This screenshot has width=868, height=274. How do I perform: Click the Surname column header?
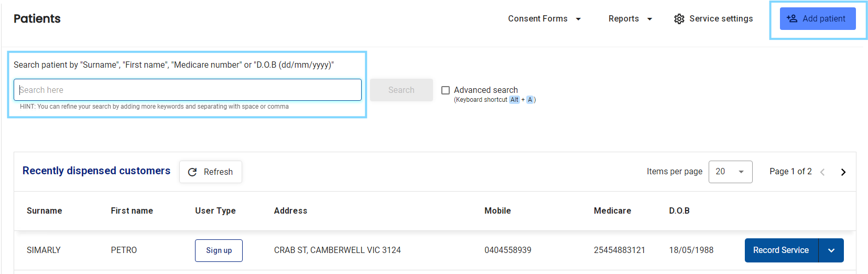(45, 210)
